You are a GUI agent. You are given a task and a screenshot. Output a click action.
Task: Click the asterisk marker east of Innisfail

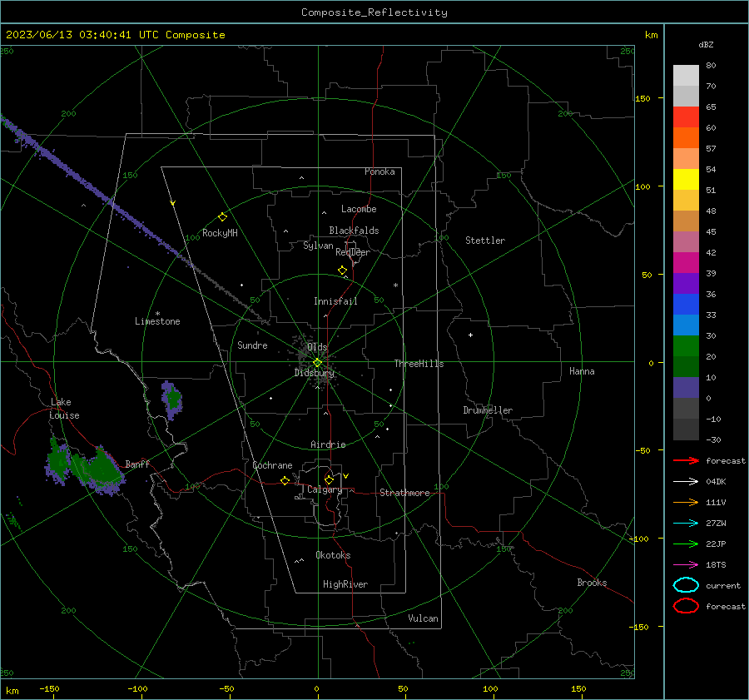click(x=395, y=285)
